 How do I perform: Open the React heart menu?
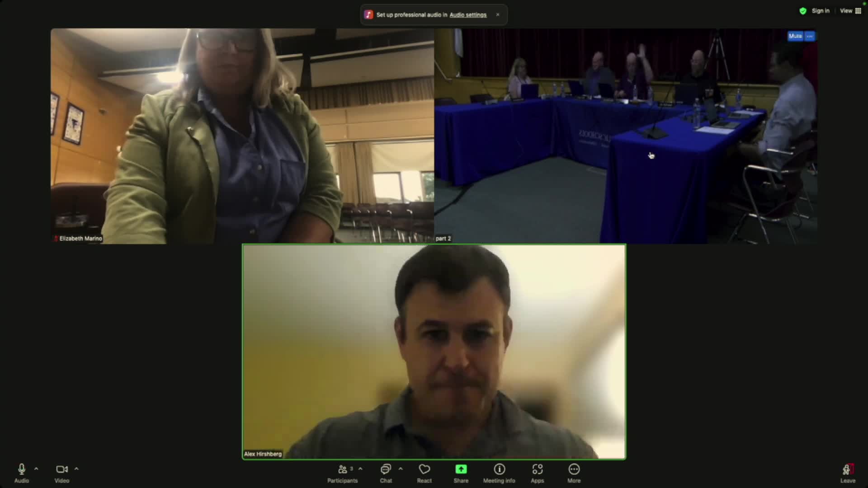(424, 469)
